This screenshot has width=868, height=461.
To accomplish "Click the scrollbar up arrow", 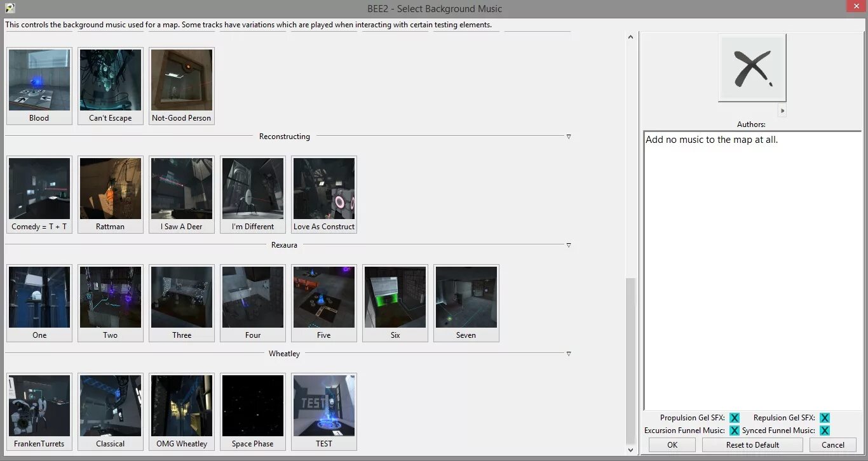I will point(630,37).
